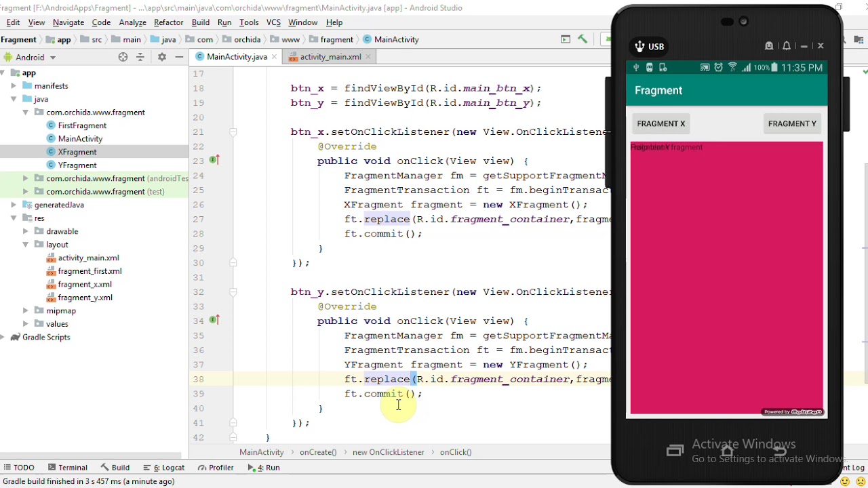Viewport: 868px width, 488px height.
Task: Switch to the activity_main.xml tab
Action: click(x=330, y=57)
